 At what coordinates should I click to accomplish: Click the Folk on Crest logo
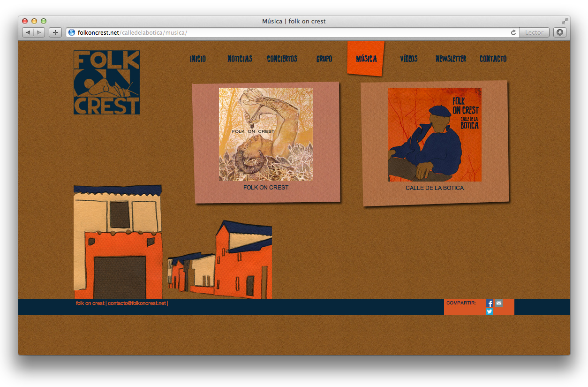click(107, 83)
